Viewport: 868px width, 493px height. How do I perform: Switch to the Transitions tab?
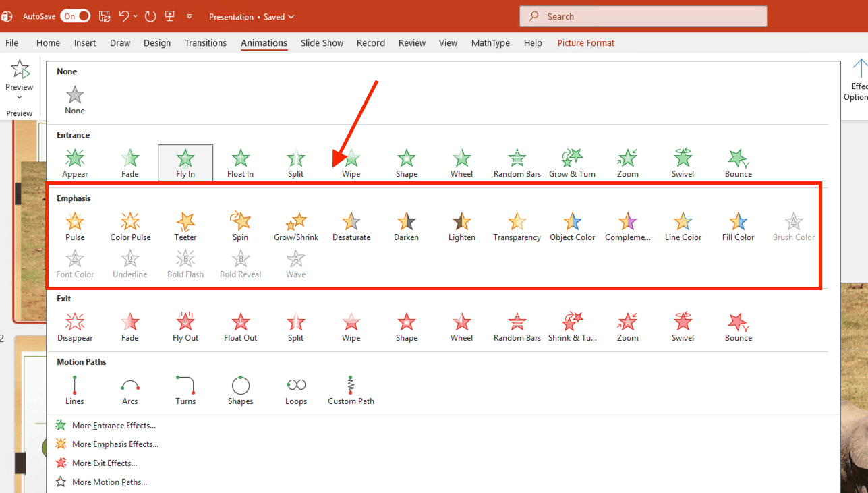206,43
